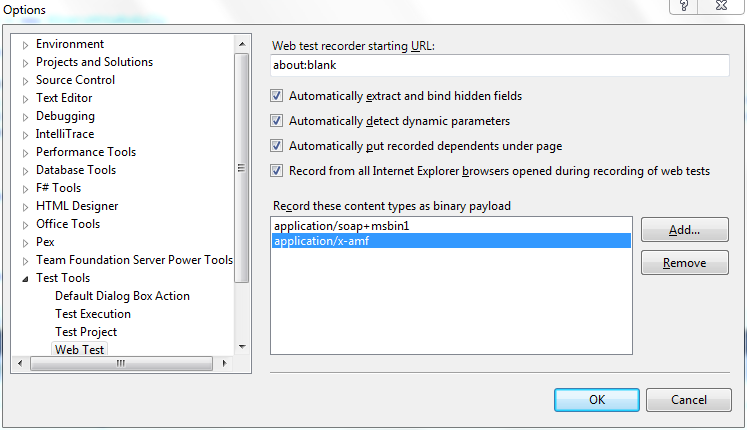Image resolution: width=747 pixels, height=430 pixels.
Task: Expand the Office Tools node
Action: coord(25,225)
